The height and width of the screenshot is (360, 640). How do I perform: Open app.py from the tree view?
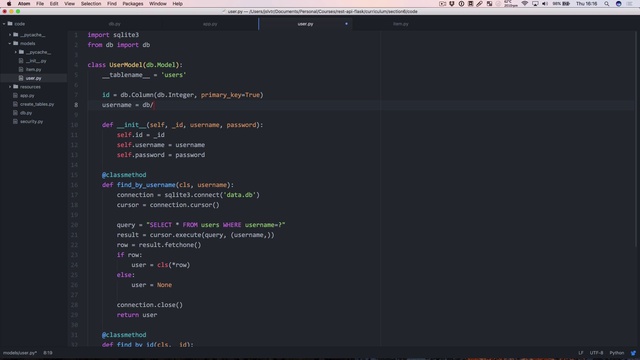27,96
